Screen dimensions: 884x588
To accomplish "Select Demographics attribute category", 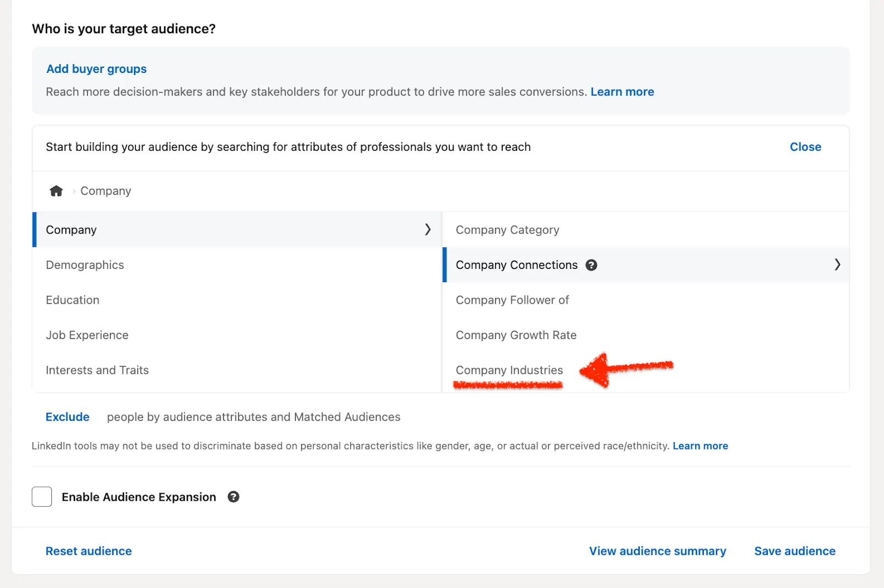I will (x=85, y=265).
